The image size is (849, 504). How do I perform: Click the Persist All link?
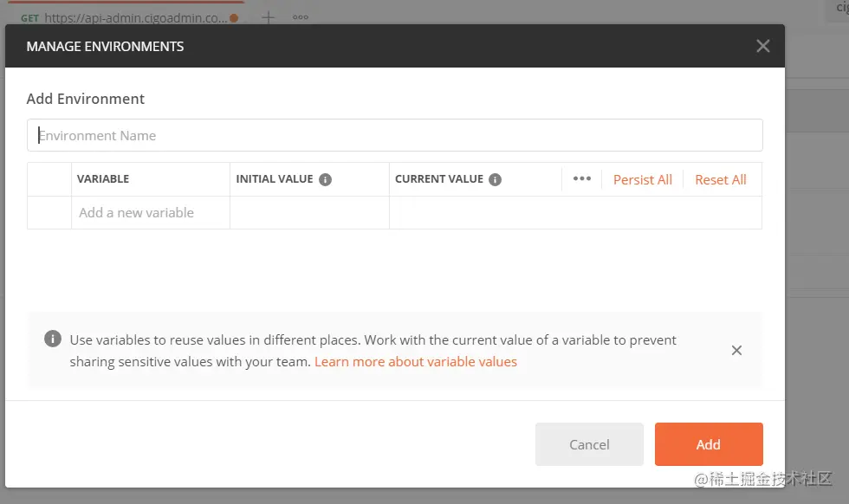pyautogui.click(x=642, y=179)
